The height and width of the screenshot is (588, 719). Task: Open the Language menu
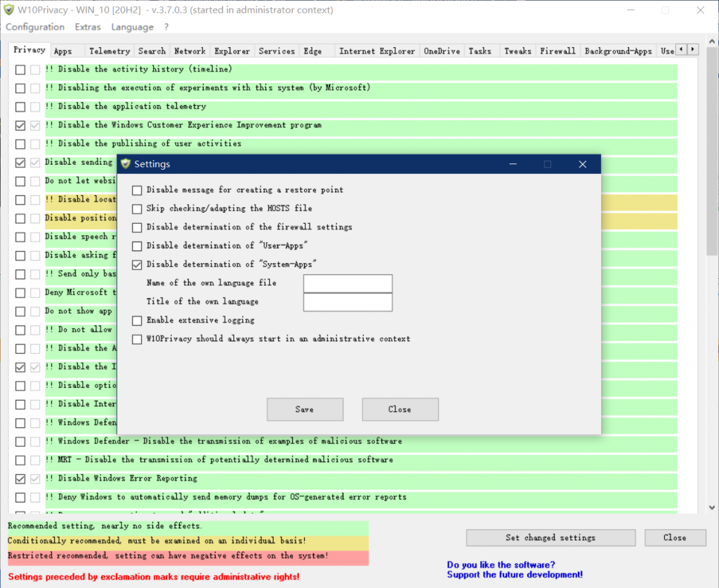click(x=132, y=27)
